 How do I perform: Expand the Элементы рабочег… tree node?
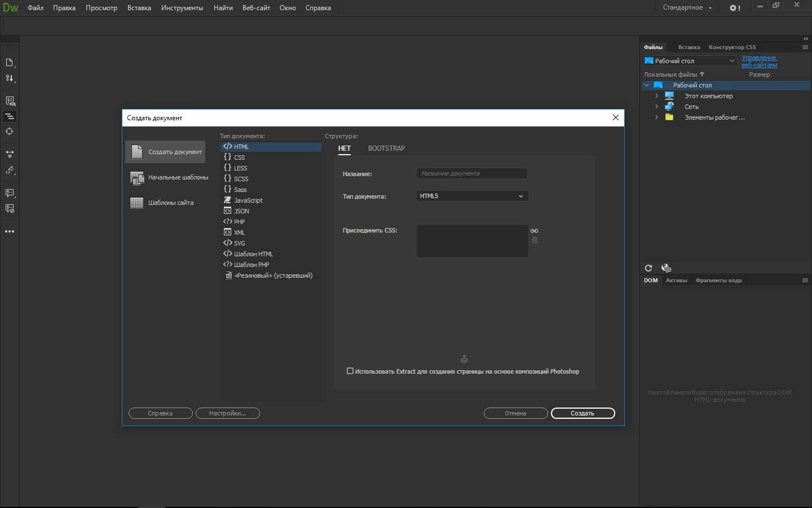pos(656,117)
